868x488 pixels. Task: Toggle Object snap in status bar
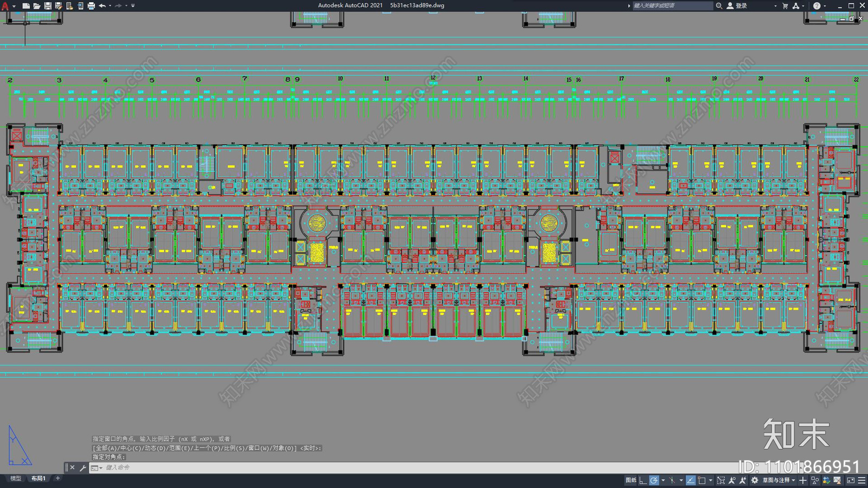701,480
